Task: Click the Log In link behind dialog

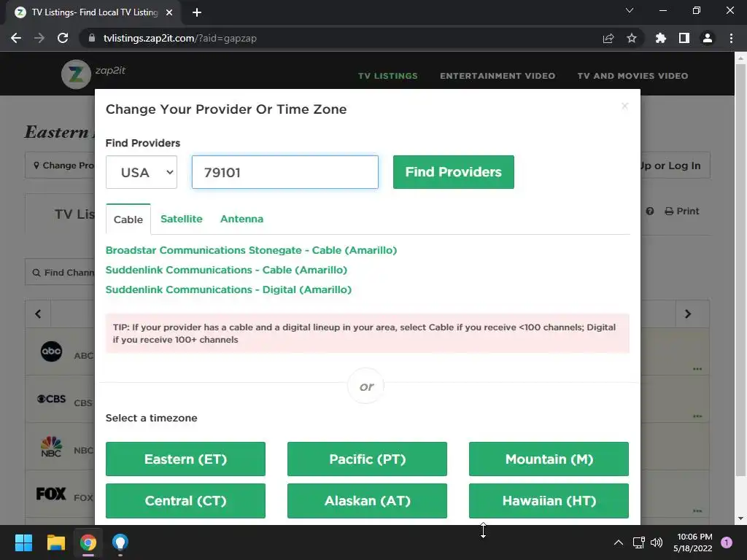Action: coord(676,166)
